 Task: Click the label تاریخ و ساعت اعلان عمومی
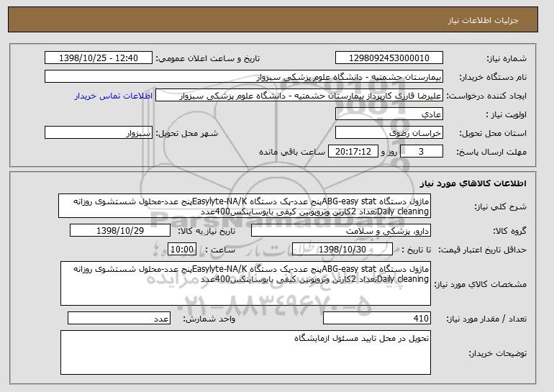208,59
